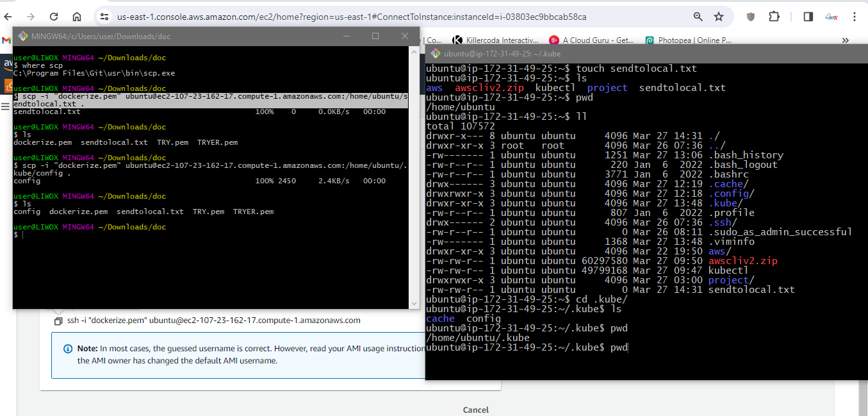868x416 pixels.
Task: Open the Chrome three-dot menu
Action: pyautogui.click(x=855, y=17)
